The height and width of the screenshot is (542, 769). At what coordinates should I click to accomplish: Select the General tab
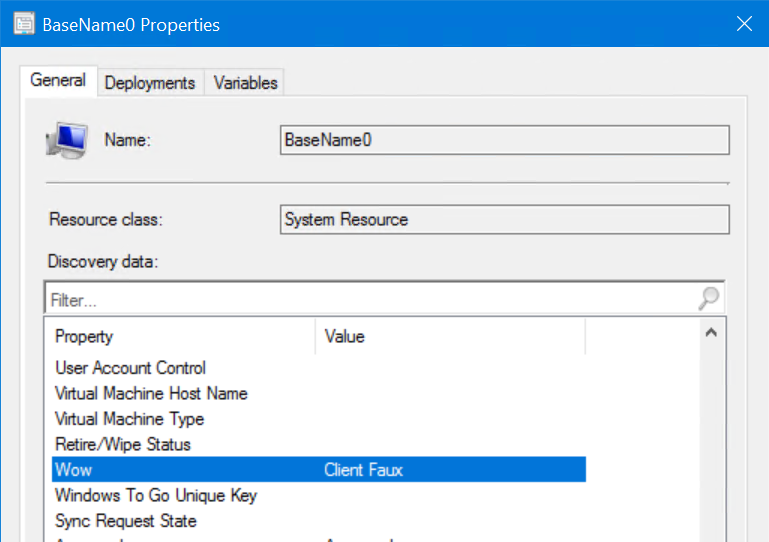click(x=58, y=81)
